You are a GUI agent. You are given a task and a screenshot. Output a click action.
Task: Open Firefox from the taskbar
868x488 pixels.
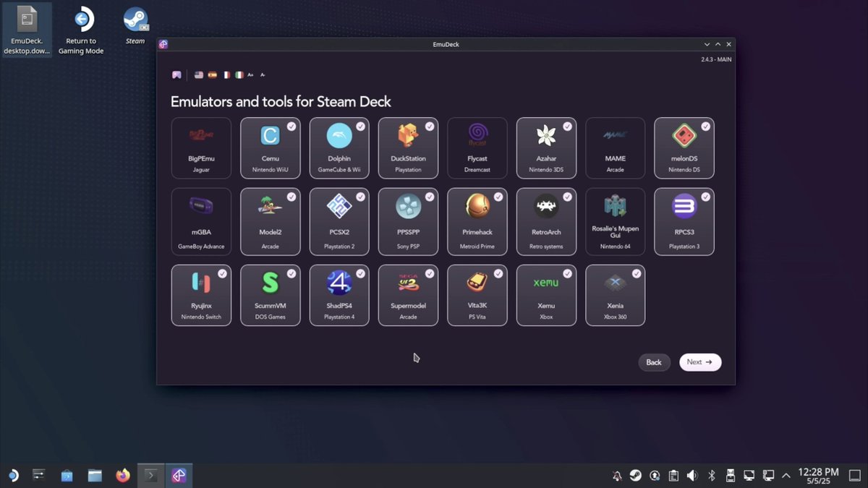[x=123, y=476]
